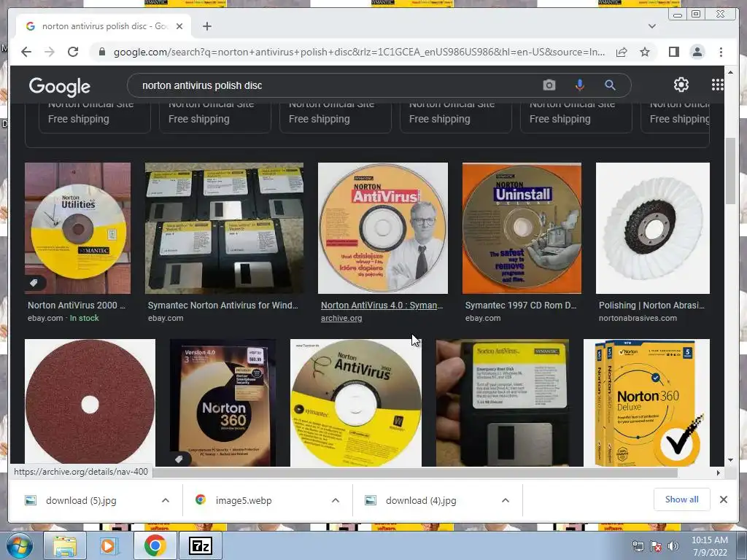Image resolution: width=747 pixels, height=560 pixels.
Task: Share this page via the share icon
Action: click(622, 52)
